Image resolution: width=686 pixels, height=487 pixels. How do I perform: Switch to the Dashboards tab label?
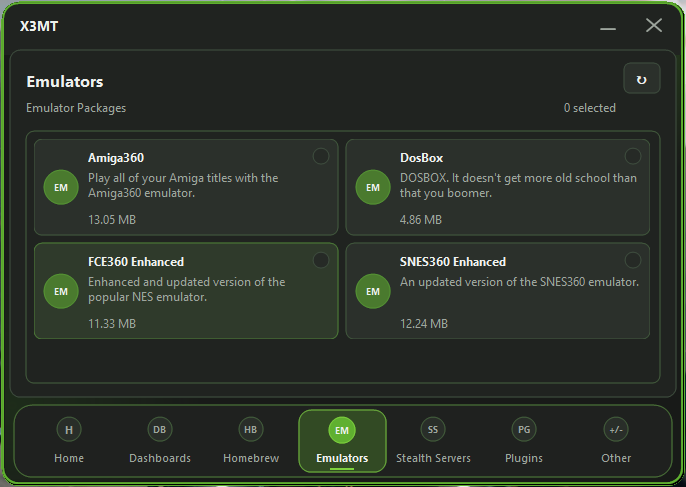[160, 458]
